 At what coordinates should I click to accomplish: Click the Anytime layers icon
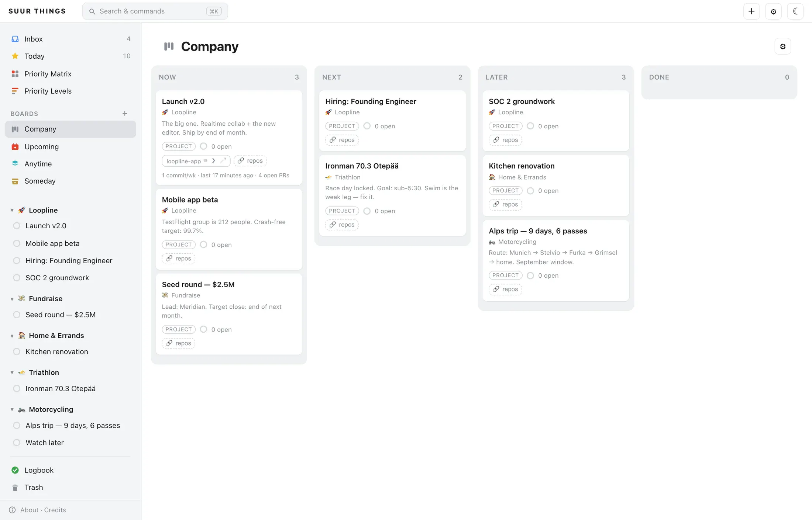click(x=15, y=163)
